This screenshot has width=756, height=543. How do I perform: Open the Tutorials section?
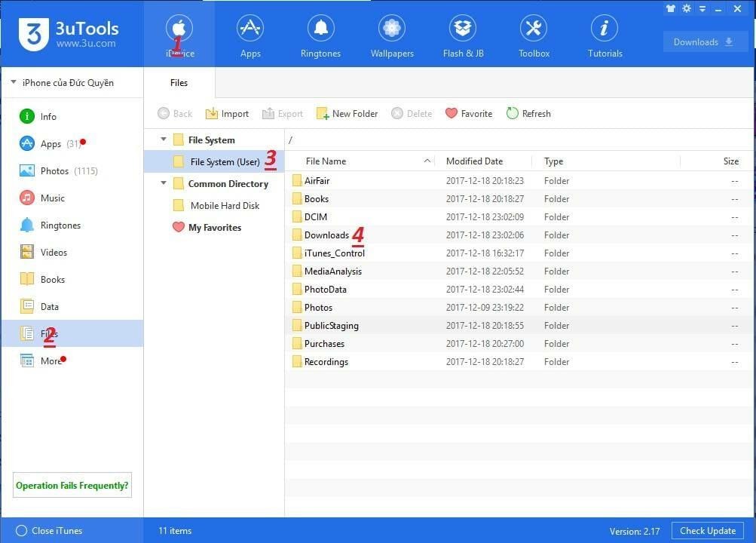[x=604, y=35]
